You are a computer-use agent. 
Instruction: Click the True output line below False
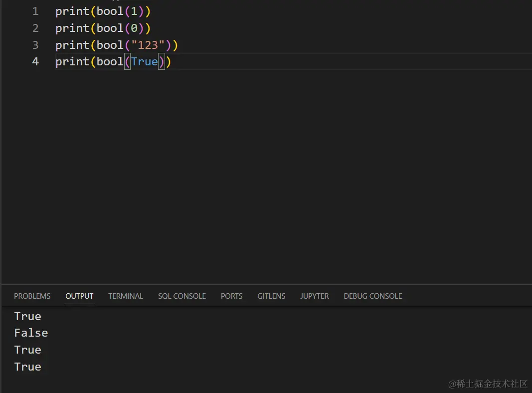pyautogui.click(x=28, y=350)
